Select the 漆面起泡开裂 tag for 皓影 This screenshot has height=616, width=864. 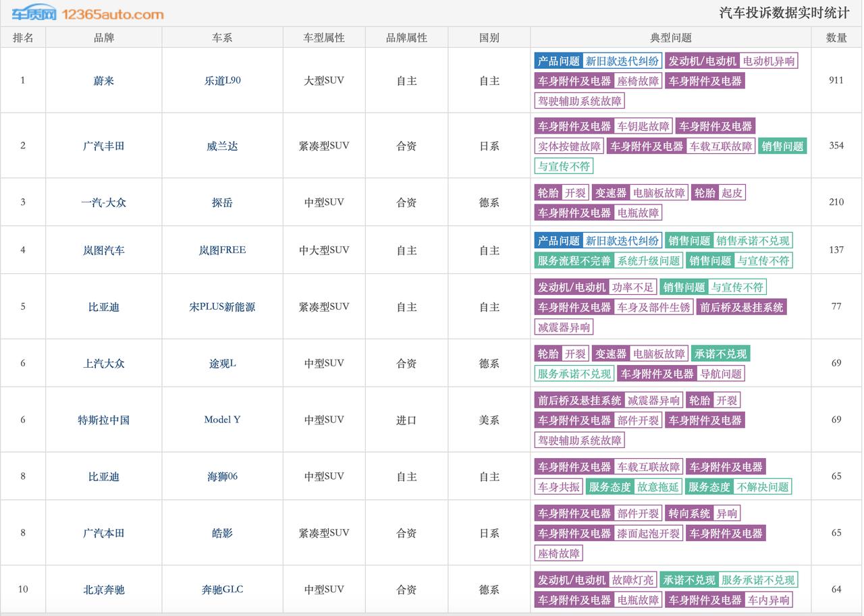click(649, 534)
